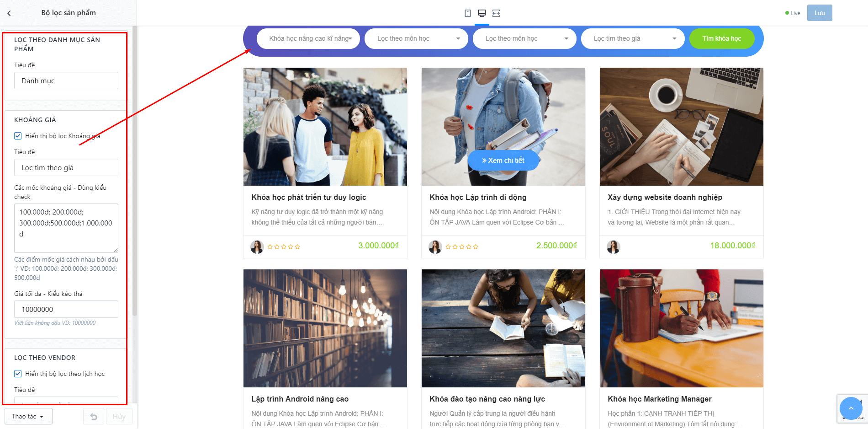Open the first Lọc theo môn học dropdown

coord(416,38)
